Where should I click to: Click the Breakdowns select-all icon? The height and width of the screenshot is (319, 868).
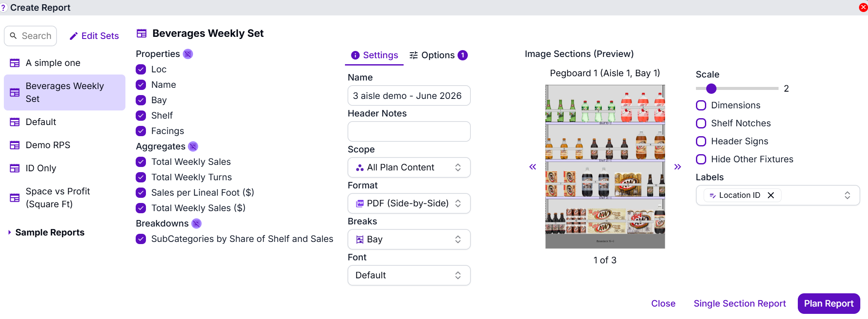point(196,224)
